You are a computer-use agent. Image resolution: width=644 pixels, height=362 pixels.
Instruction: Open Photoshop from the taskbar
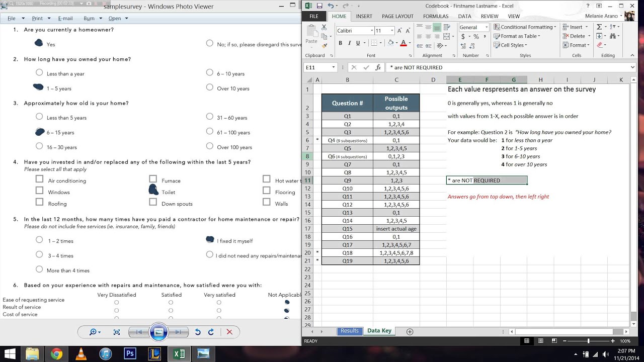click(x=130, y=353)
